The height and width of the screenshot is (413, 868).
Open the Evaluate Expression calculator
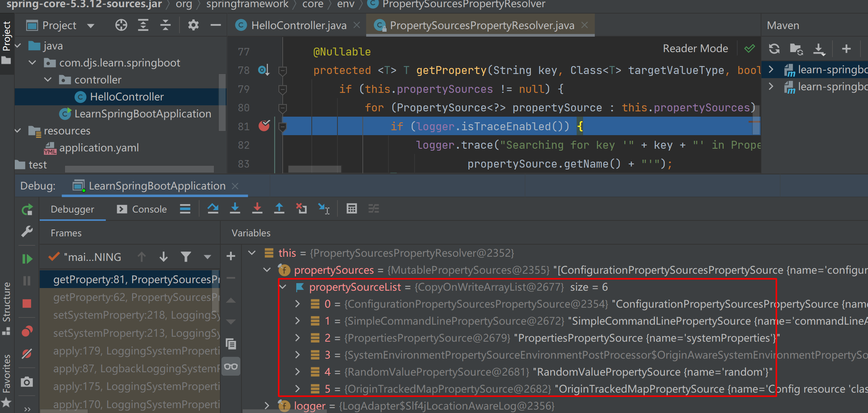click(351, 208)
